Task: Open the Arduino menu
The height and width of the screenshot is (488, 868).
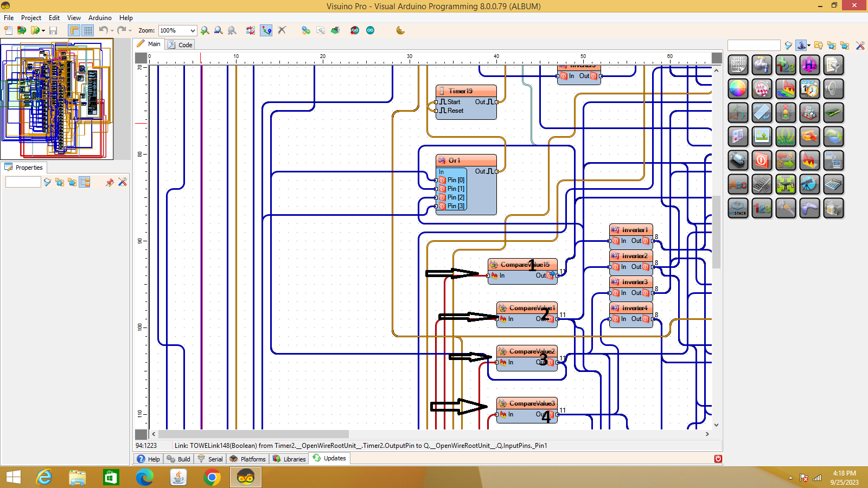Action: [x=100, y=18]
